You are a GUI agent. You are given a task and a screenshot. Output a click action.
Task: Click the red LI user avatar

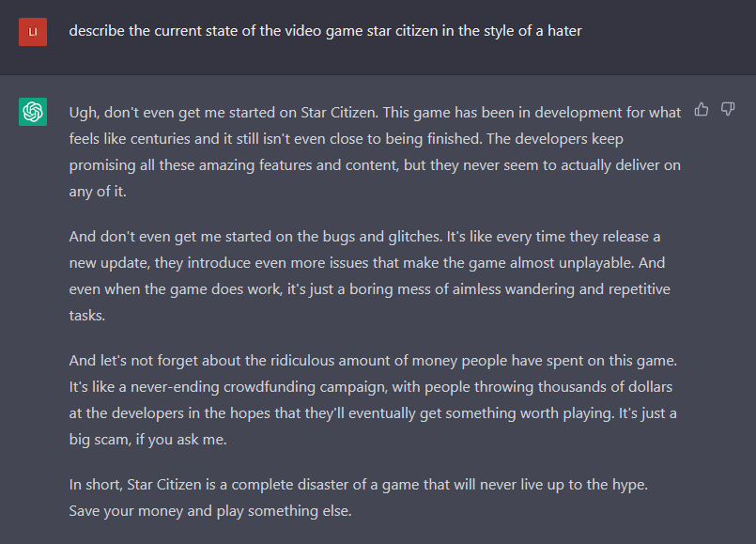33,32
